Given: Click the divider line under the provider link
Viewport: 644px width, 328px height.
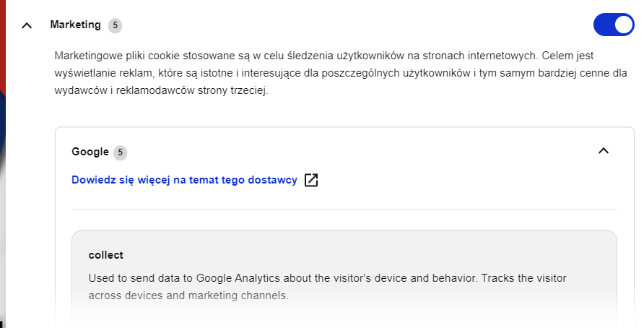Looking at the screenshot, I should pyautogui.click(x=344, y=210).
